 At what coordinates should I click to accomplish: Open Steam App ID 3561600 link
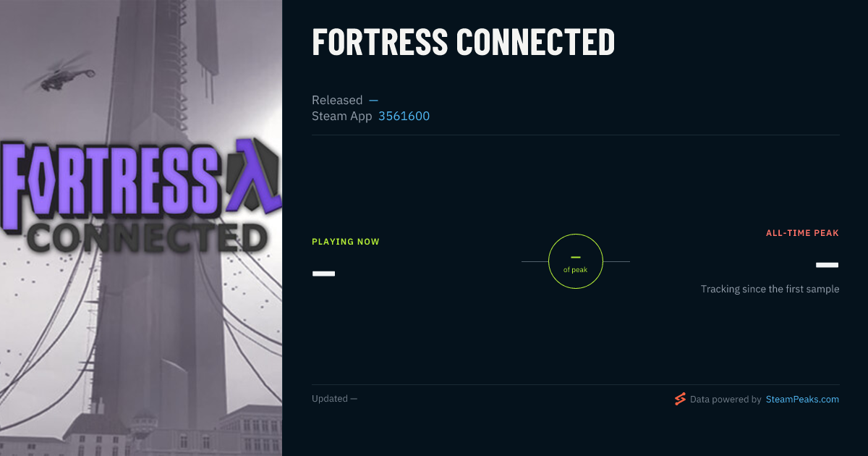tap(404, 116)
